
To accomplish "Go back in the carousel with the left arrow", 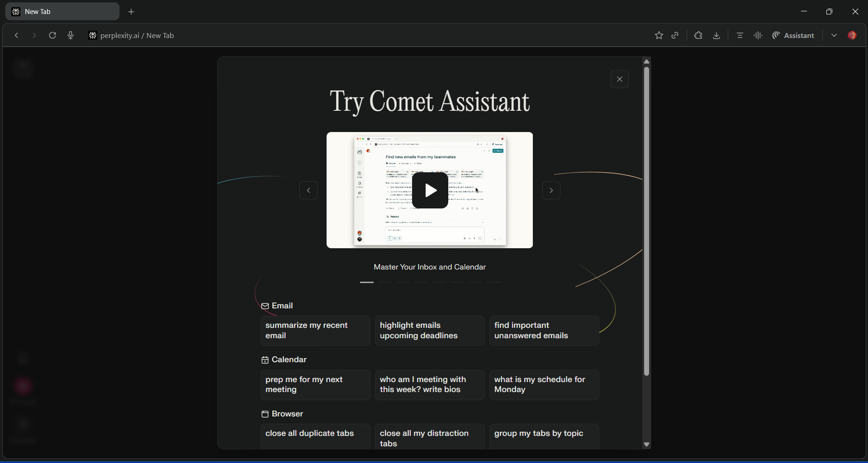I will tap(308, 190).
